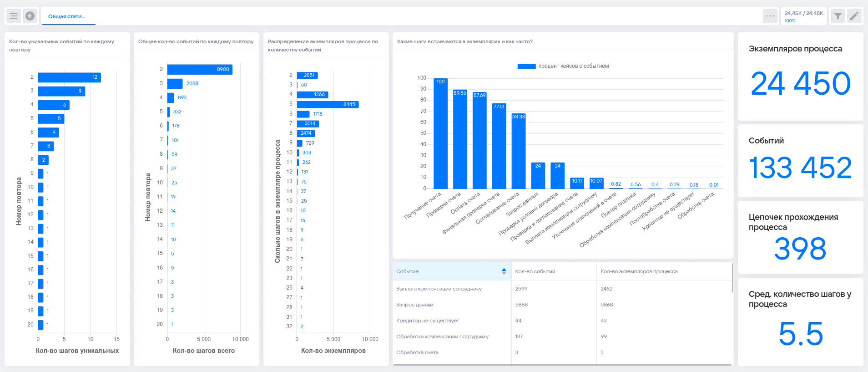Open the filter funnel panel

pos(838,16)
